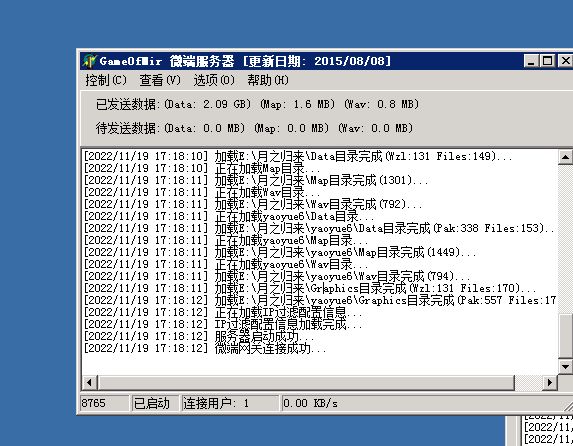Select log line 微端网关连接成功
This screenshot has width=573, height=446.
205,348
